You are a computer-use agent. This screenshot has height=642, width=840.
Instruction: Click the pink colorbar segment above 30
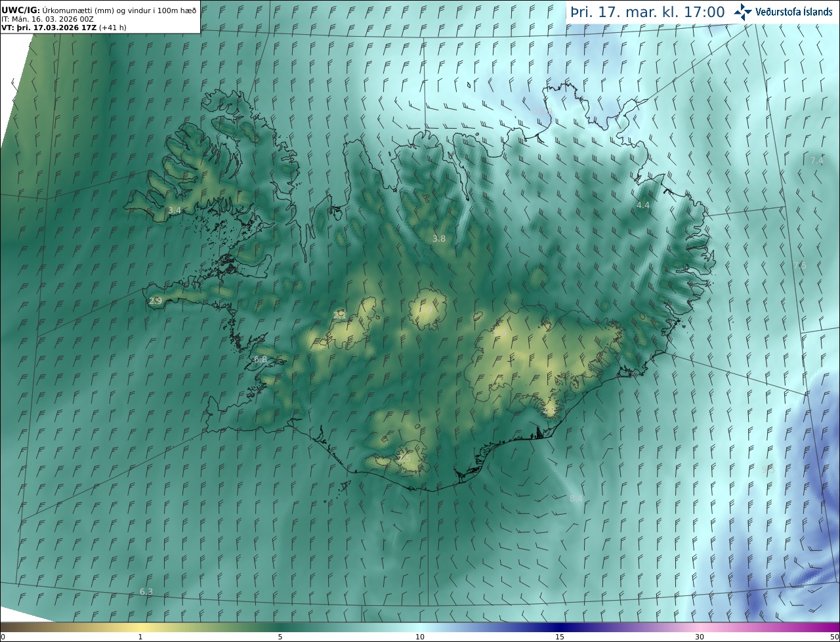[x=700, y=627]
